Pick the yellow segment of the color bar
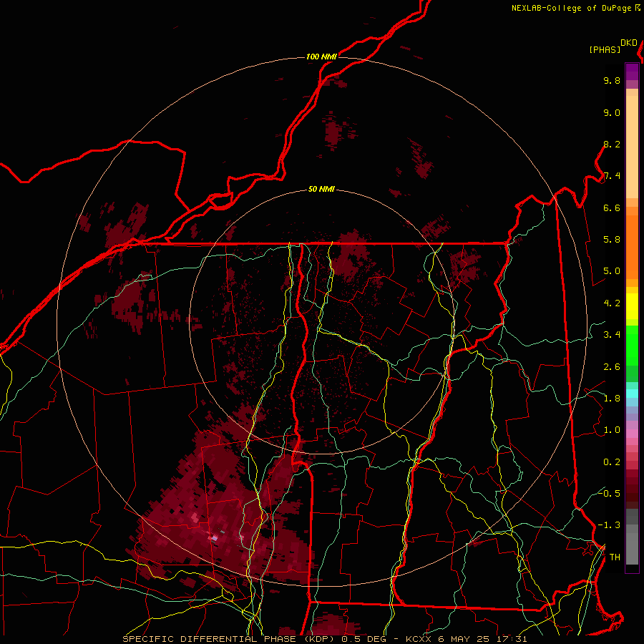The width and height of the screenshot is (644, 644). [632, 306]
